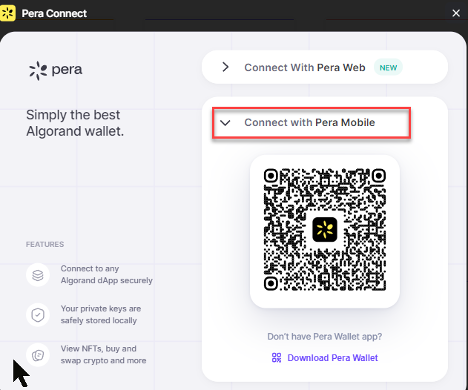Open the Download Pera Wallet link
Screen dimensions: 468x390
pos(332,358)
